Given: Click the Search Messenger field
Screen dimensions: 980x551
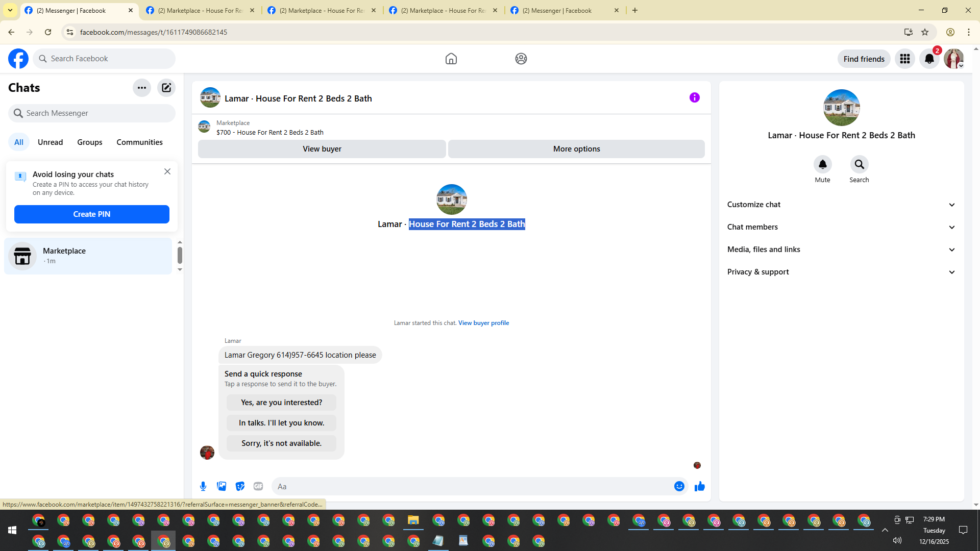Looking at the screenshot, I should 92,113.
